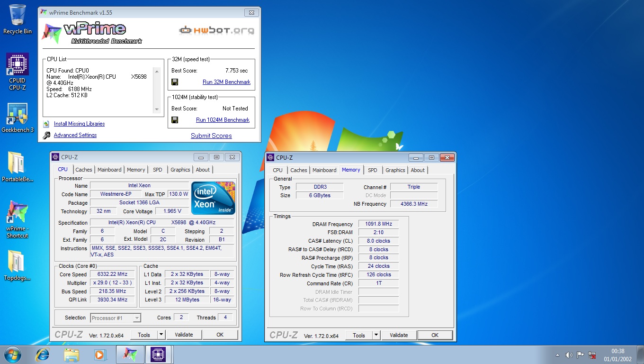Open Internet Explorer from the taskbar
The width and height of the screenshot is (644, 364).
point(43,355)
